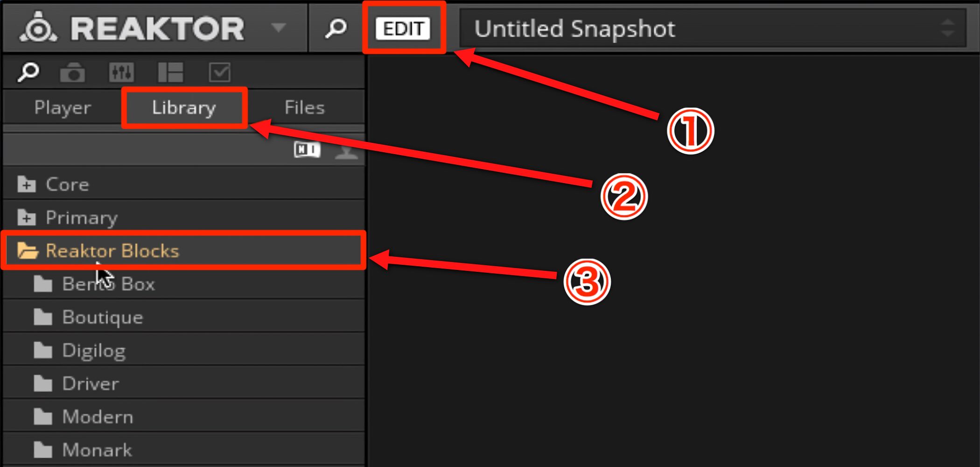
Task: Switch to the Player tab
Action: point(63,107)
